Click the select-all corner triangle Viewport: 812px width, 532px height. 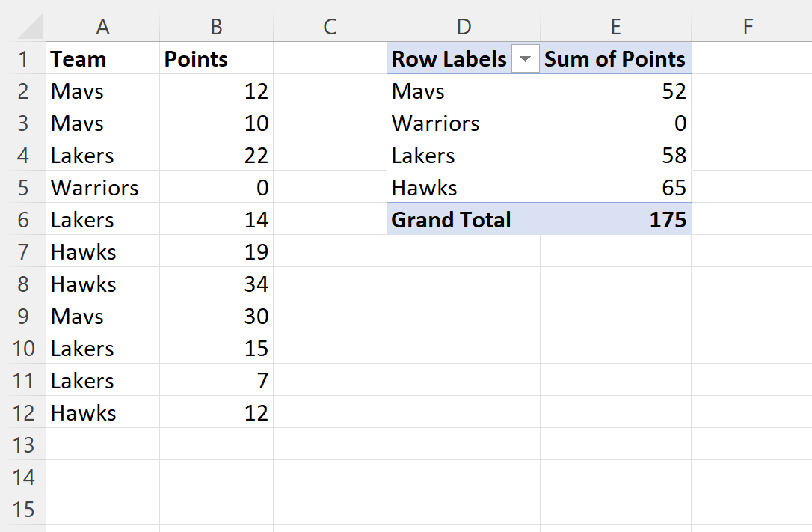click(31, 26)
